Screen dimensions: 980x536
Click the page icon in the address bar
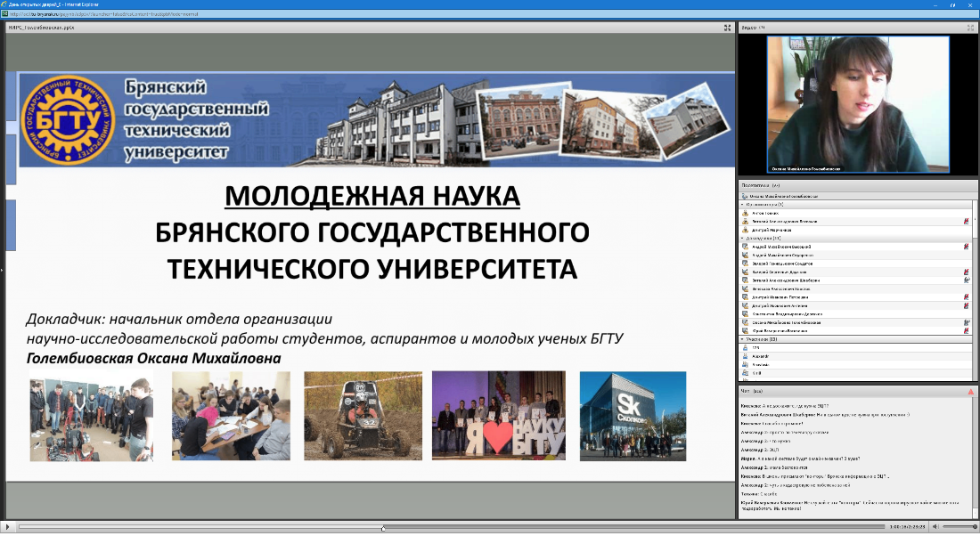(5, 13)
